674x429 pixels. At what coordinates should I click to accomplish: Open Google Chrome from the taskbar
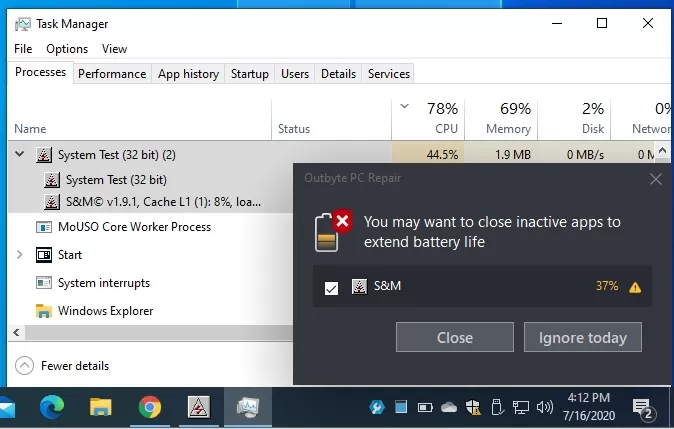150,407
